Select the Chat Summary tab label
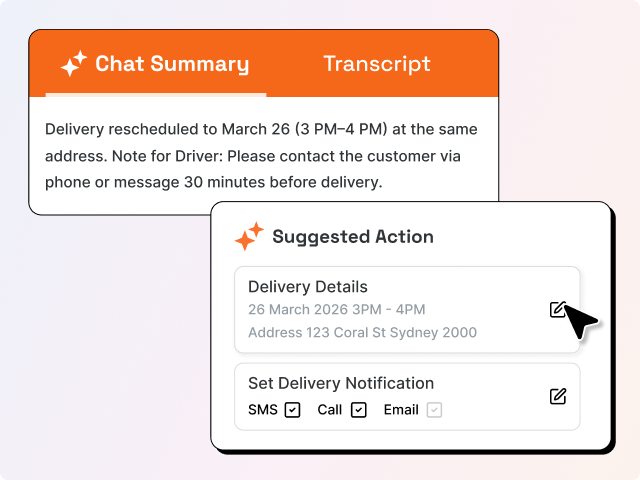This screenshot has width=640, height=480. [x=172, y=64]
